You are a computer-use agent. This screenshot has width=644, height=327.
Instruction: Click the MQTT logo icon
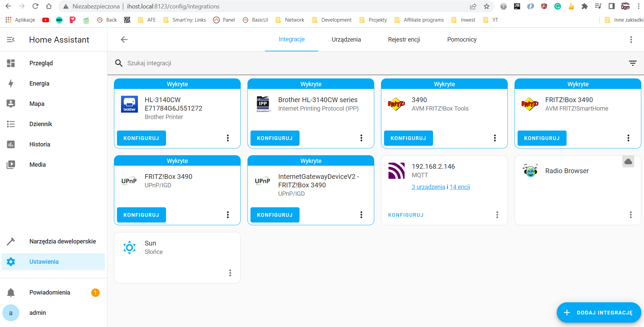397,171
